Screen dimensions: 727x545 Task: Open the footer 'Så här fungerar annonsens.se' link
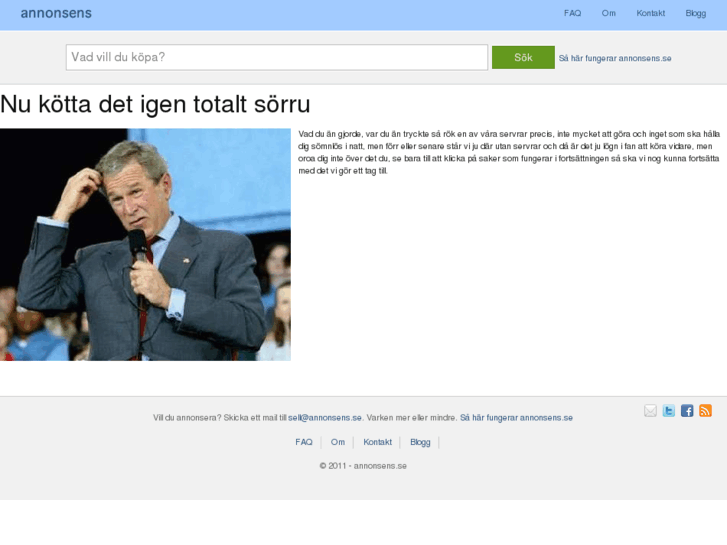(516, 418)
